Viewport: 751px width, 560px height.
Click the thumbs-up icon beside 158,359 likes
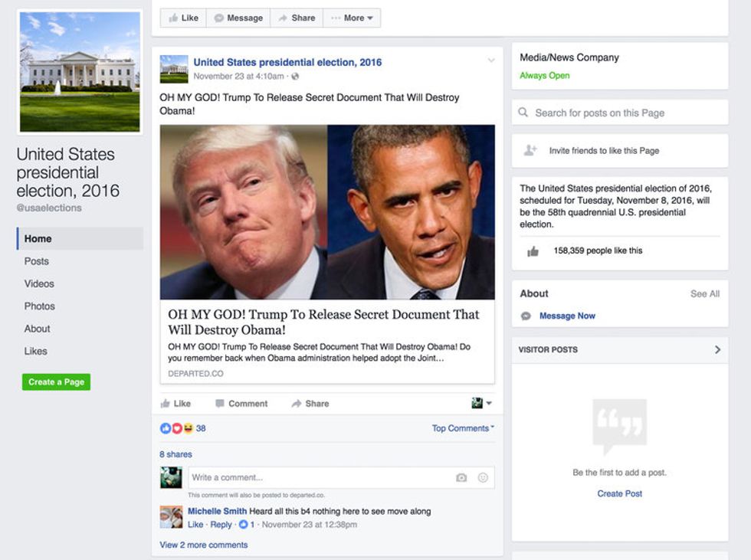coord(533,251)
